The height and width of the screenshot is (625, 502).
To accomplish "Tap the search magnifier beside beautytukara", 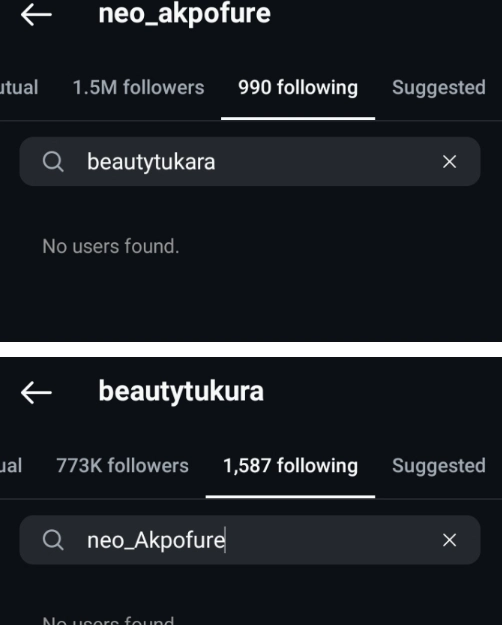I will [x=53, y=162].
